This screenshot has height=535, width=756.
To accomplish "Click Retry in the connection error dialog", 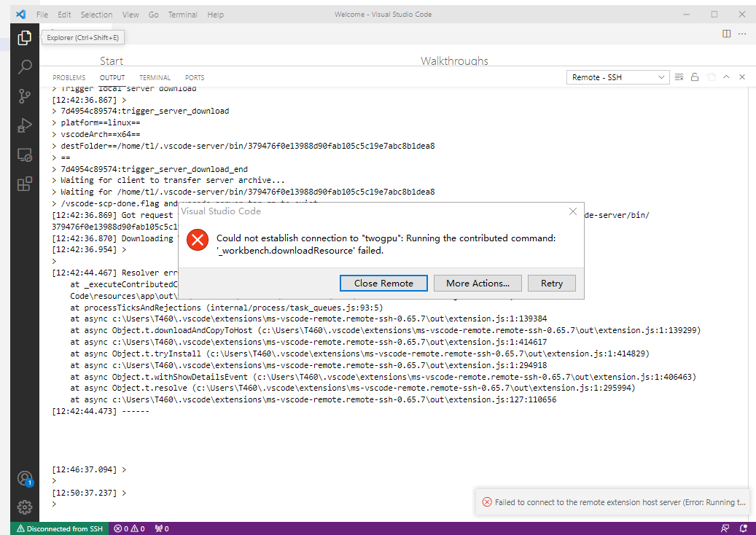I will point(552,283).
